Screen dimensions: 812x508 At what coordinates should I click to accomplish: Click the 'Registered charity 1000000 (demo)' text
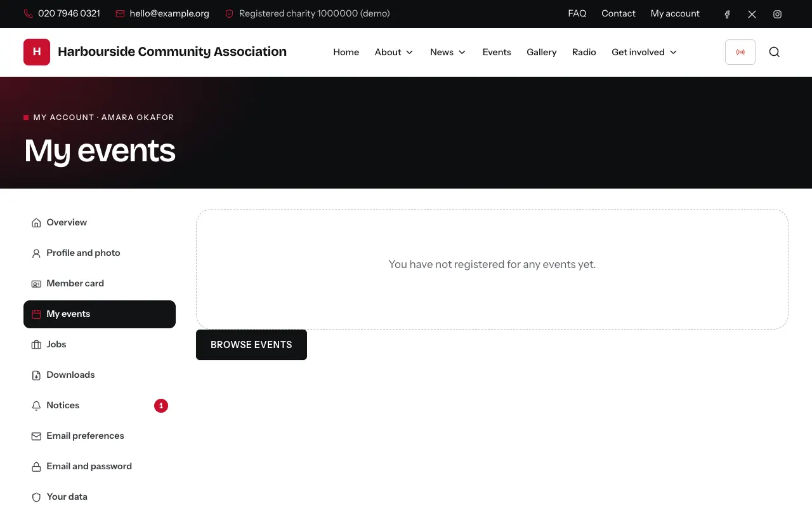pyautogui.click(x=315, y=13)
